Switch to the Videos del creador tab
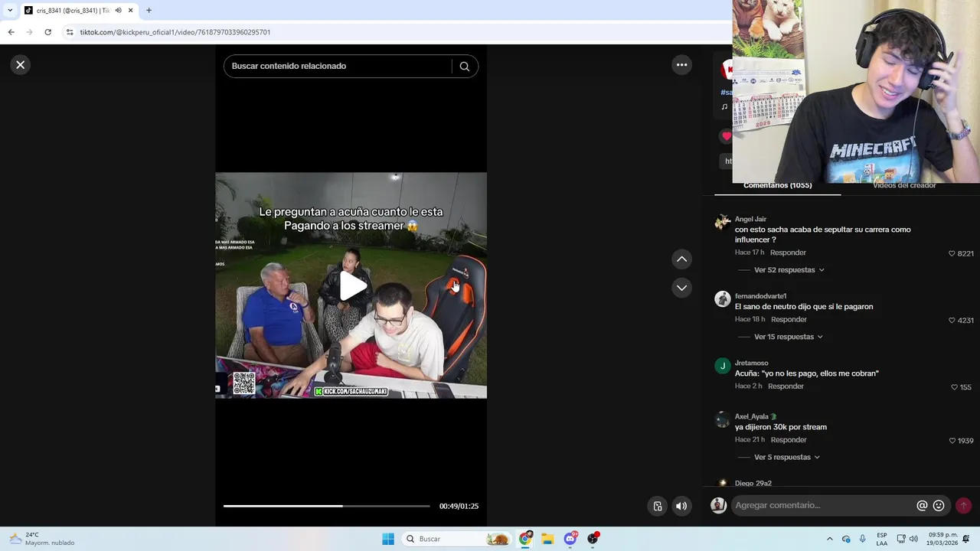 [904, 186]
